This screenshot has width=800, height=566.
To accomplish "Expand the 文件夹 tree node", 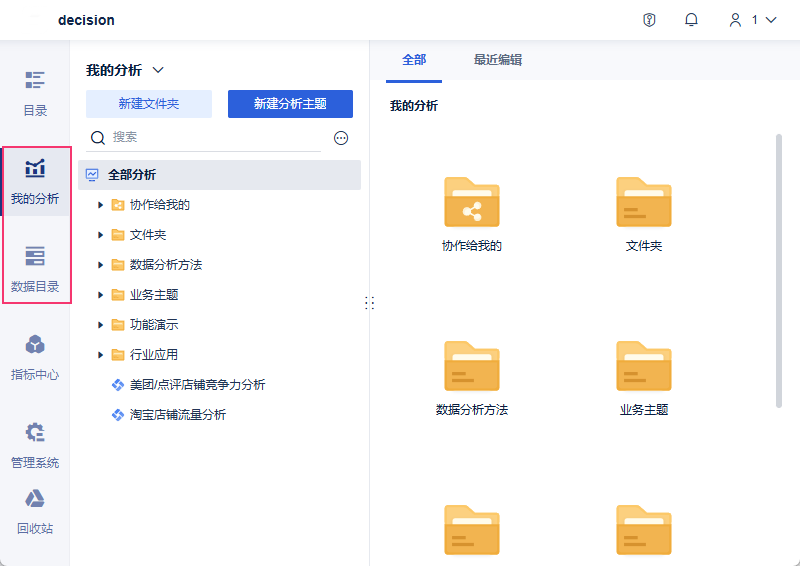I will (x=100, y=235).
